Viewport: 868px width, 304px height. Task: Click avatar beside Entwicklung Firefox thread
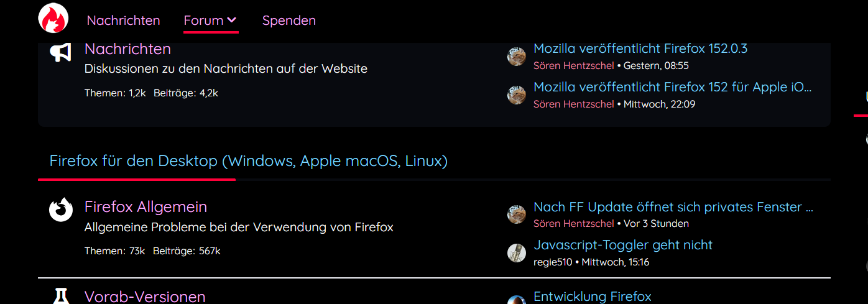tap(517, 300)
